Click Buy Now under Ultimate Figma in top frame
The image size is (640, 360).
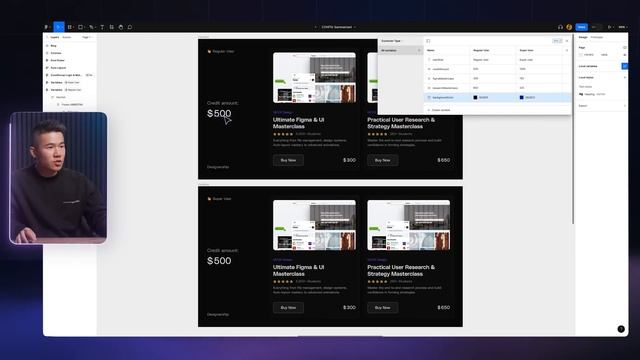point(288,160)
